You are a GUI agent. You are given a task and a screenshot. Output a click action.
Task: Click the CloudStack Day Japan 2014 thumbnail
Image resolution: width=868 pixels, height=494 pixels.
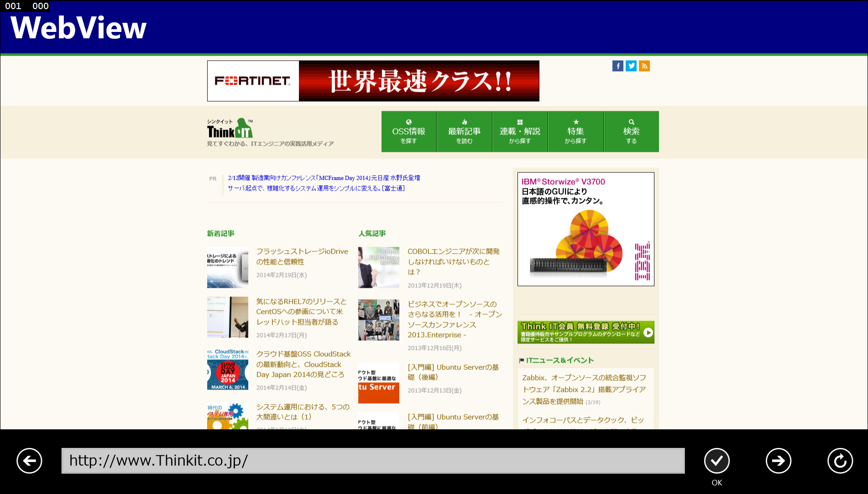tap(227, 369)
